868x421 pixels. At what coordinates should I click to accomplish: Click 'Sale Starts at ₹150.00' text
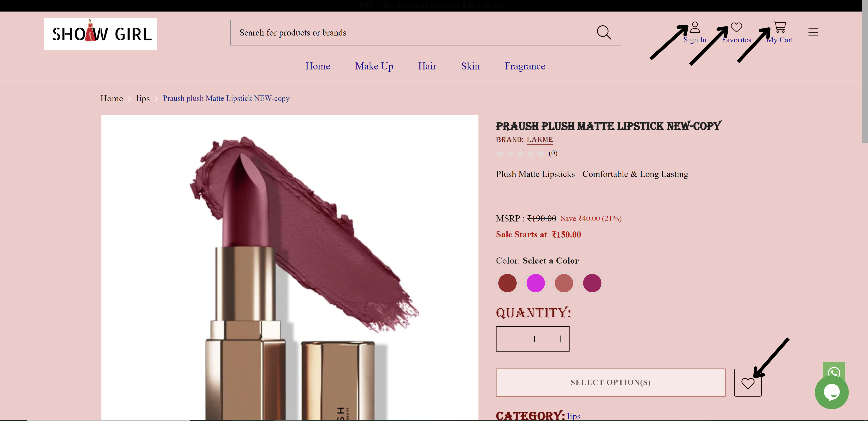pyautogui.click(x=538, y=235)
